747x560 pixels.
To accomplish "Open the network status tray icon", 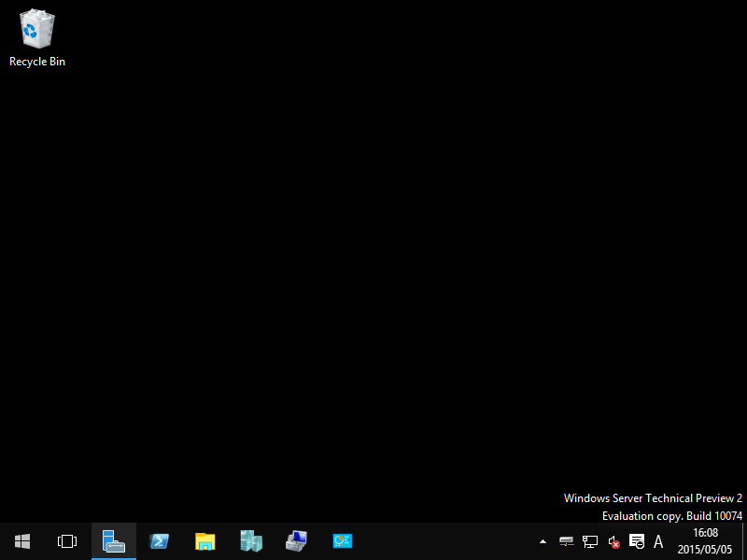I will click(x=590, y=541).
